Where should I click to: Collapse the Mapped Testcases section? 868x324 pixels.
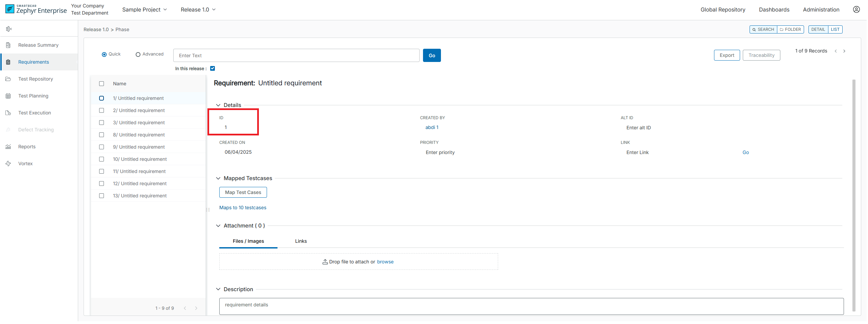(x=218, y=178)
